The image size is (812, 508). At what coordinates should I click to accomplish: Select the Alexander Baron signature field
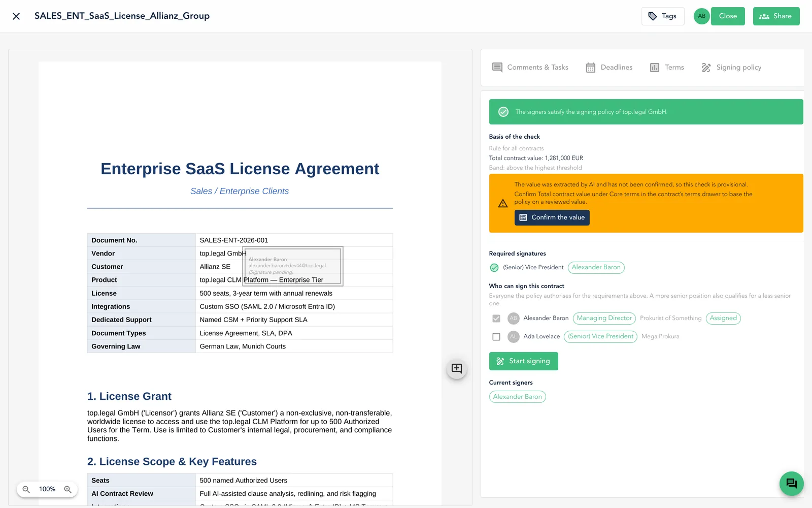tap(293, 266)
